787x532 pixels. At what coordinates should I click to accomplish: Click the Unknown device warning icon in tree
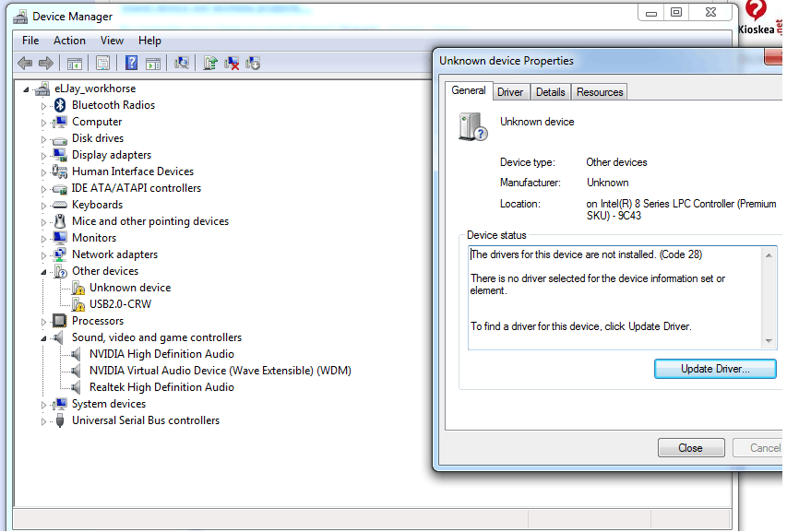[x=78, y=288]
